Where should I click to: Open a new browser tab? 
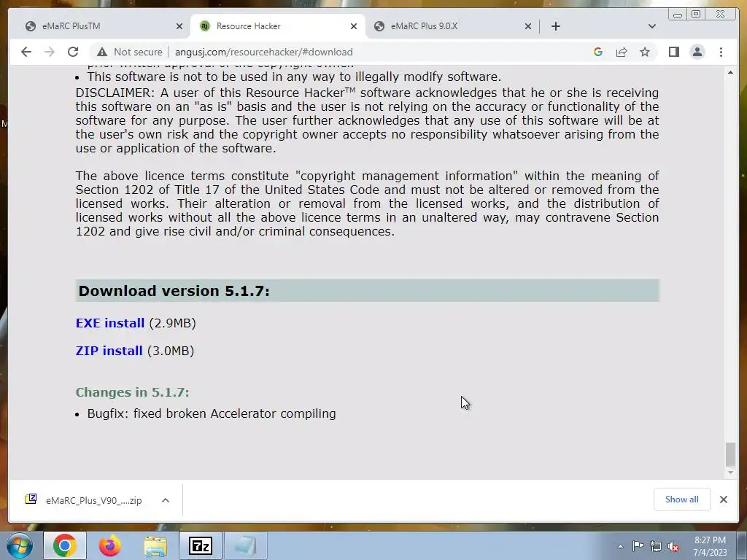tap(555, 26)
